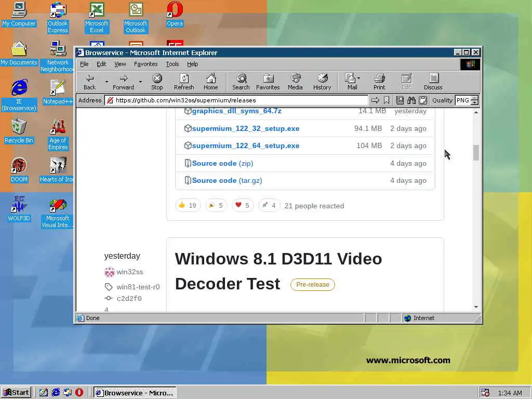Open the File menu
Screen dimensions: 532x399
(84, 64)
